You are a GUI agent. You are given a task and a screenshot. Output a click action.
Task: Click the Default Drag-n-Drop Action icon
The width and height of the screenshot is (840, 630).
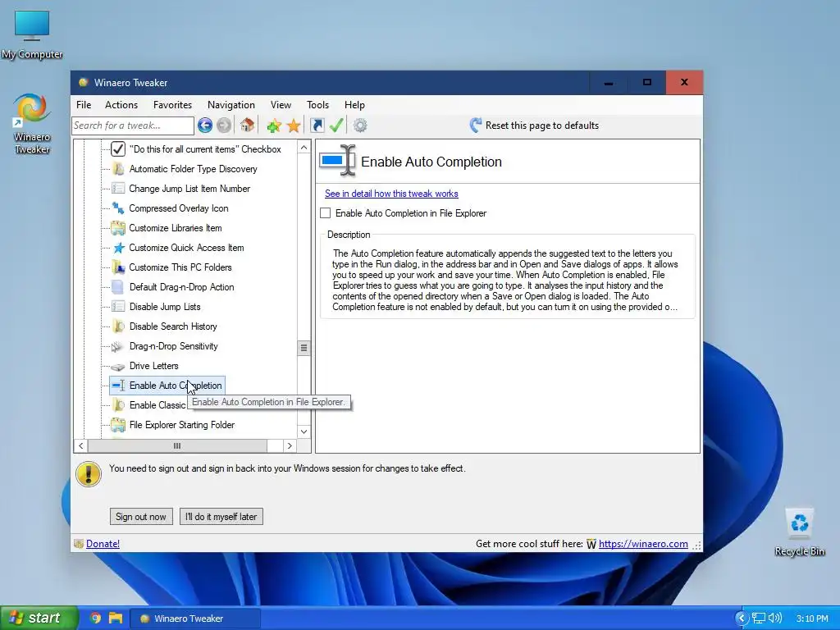tap(118, 287)
